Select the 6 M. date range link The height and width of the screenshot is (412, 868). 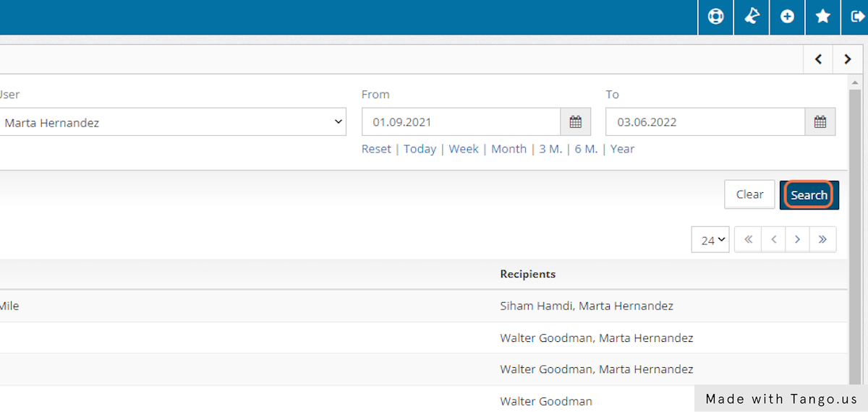click(x=586, y=149)
